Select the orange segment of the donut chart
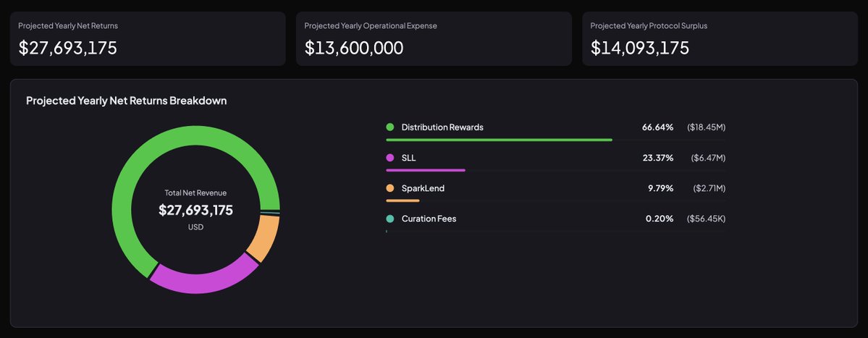The width and height of the screenshot is (868, 338). pos(263,238)
